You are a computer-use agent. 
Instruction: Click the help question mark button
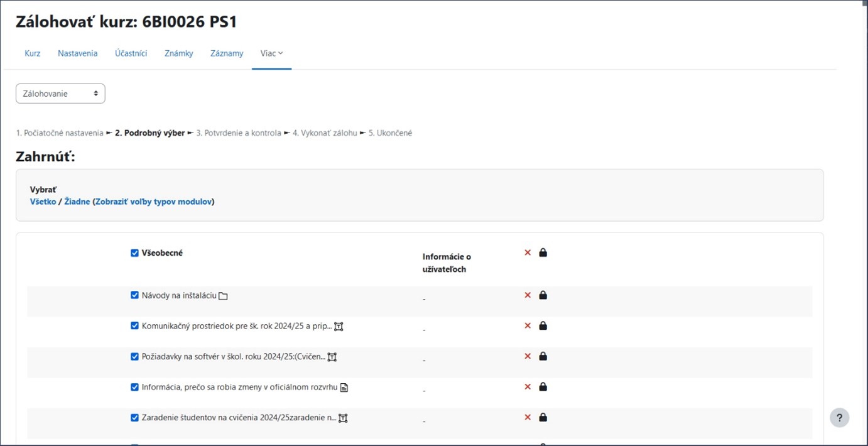839,418
